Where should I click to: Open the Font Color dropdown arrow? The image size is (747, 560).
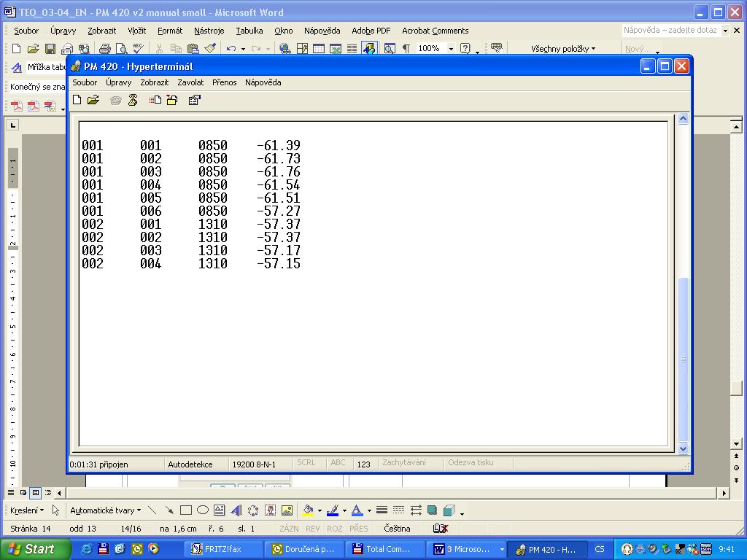pos(369,511)
